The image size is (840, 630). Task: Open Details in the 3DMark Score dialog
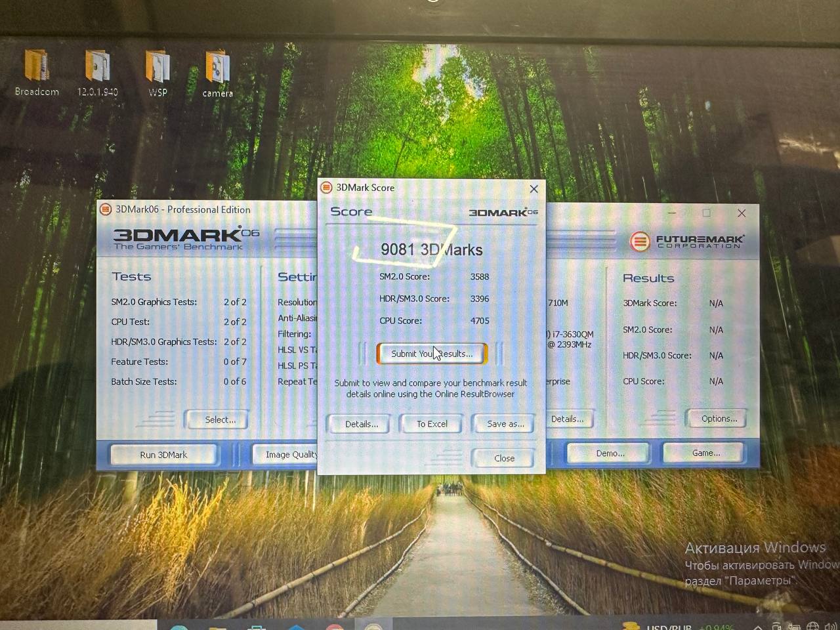(x=358, y=424)
